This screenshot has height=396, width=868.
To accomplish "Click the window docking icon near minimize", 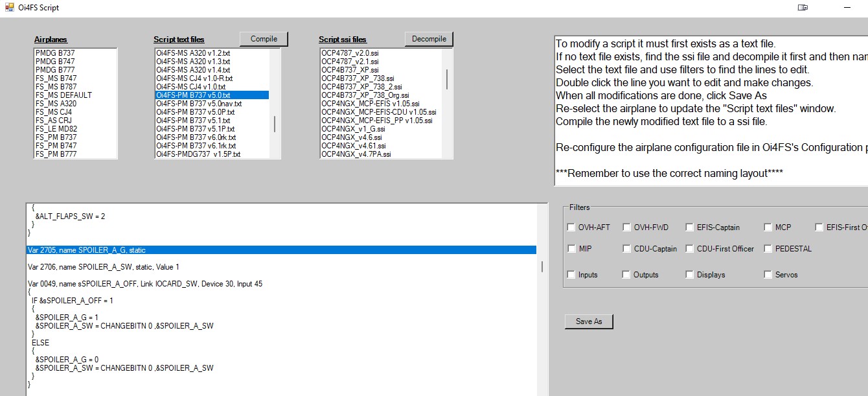I will coord(803,6).
